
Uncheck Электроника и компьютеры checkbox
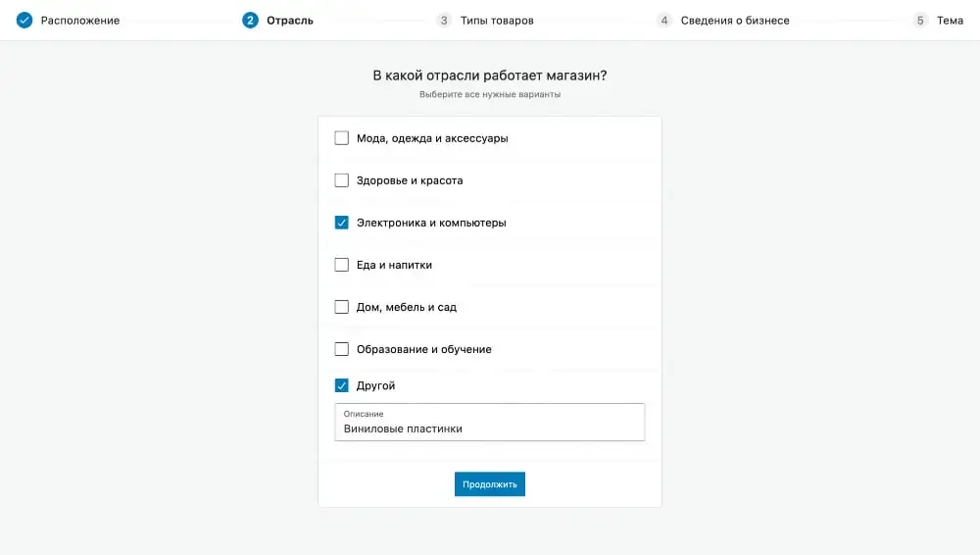pos(341,223)
